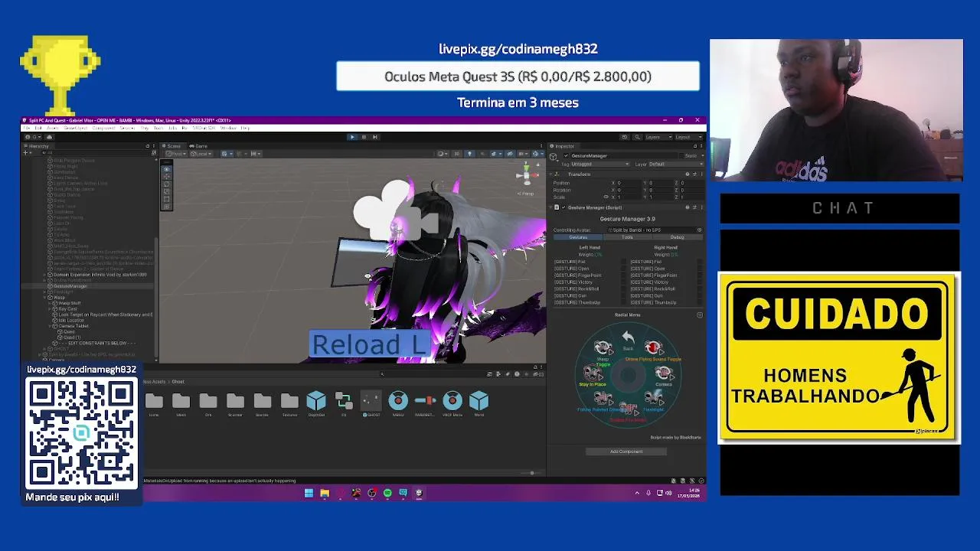This screenshot has width=980, height=551.
Task: Open the Local dropdown in scene view
Action: click(x=201, y=154)
